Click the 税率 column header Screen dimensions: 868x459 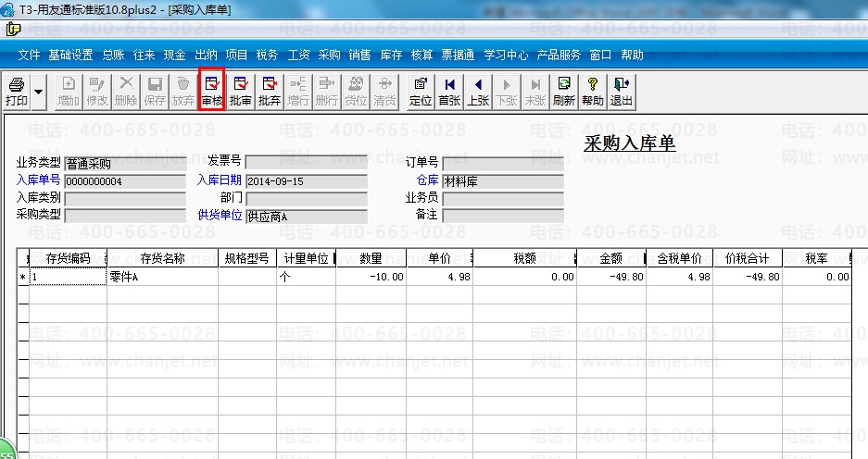point(816,258)
